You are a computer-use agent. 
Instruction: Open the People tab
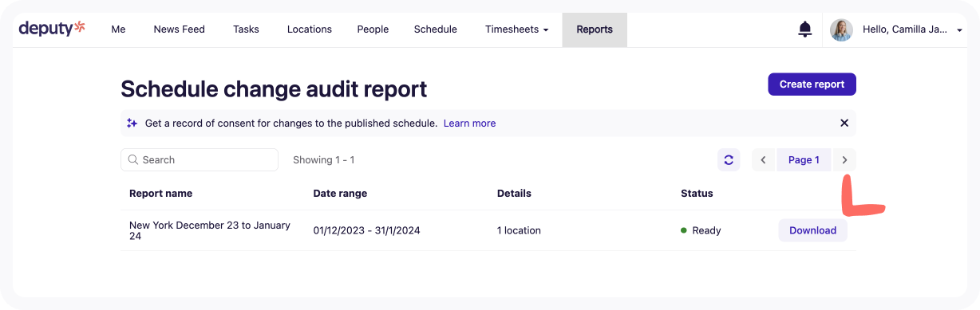coord(373,29)
